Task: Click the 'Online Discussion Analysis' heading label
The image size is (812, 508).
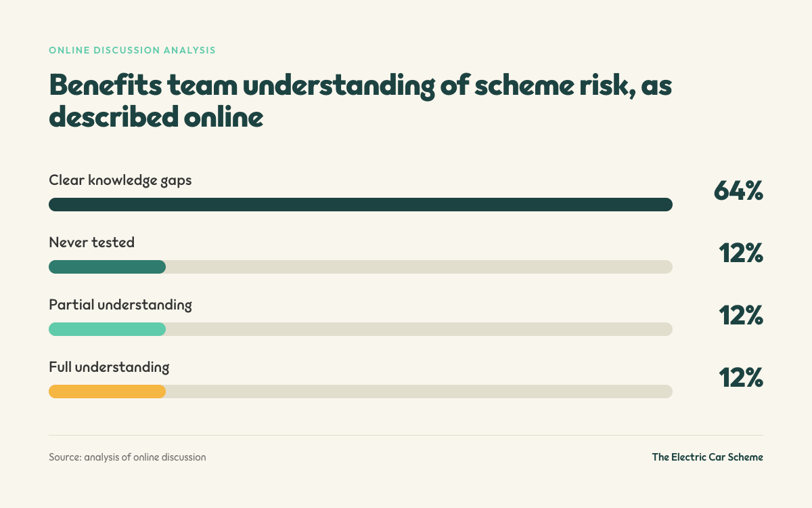Action: coord(133,50)
